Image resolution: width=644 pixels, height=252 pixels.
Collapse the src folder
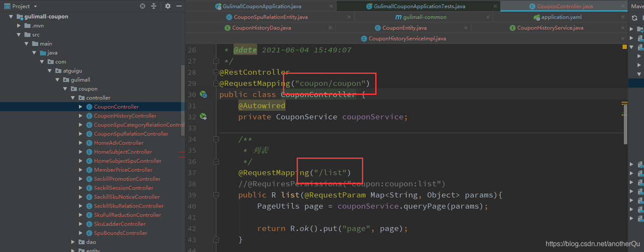point(19,35)
